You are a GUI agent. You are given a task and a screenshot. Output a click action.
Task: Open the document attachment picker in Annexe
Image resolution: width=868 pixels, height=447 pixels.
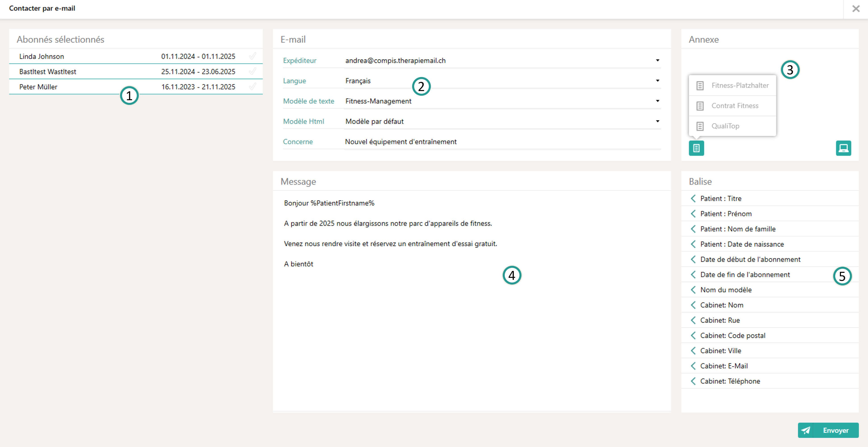[696, 148]
